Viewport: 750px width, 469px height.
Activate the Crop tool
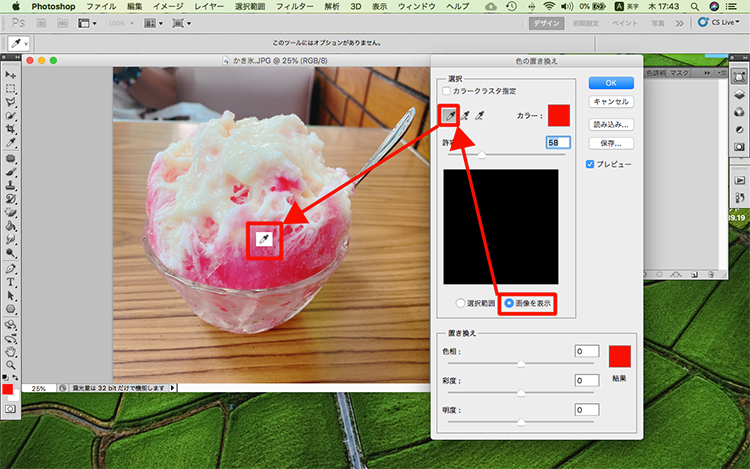10,129
